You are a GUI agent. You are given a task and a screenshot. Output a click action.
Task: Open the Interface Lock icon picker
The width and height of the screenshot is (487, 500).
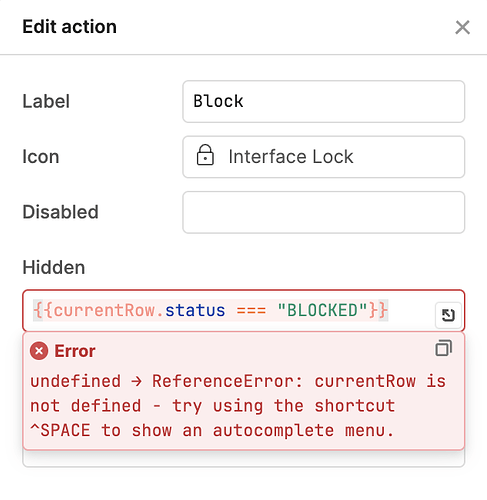tap(323, 157)
